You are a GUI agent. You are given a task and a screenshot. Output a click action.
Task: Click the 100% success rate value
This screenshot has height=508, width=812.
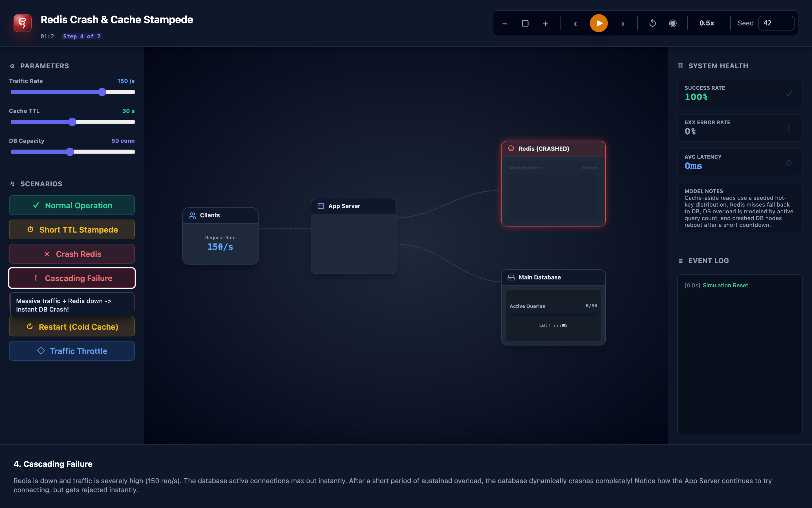coord(696,97)
